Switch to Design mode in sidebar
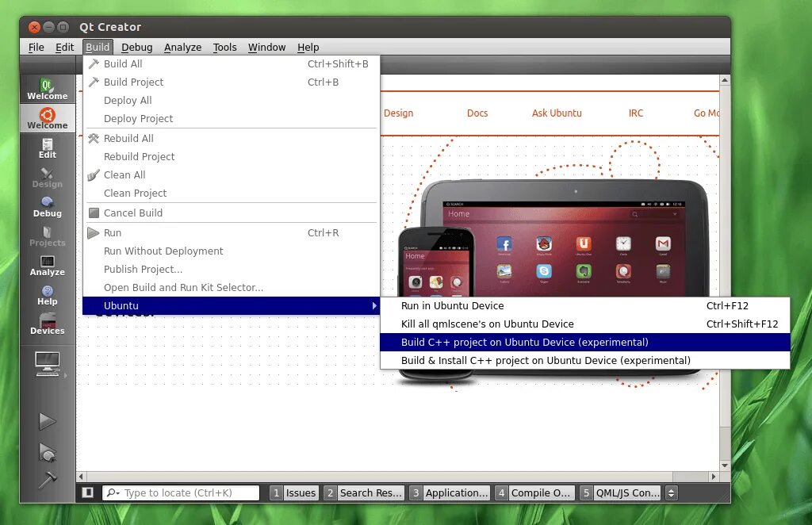Viewport: 812px width, 525px height. click(47, 178)
